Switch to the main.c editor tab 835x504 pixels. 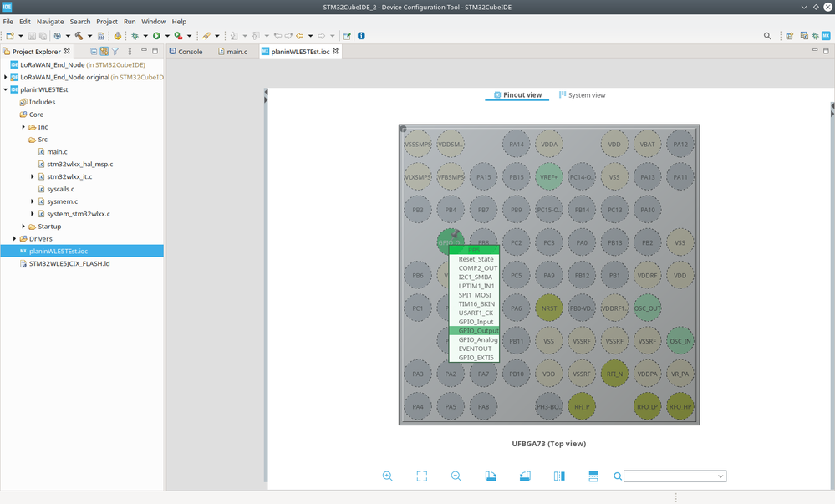tap(232, 52)
